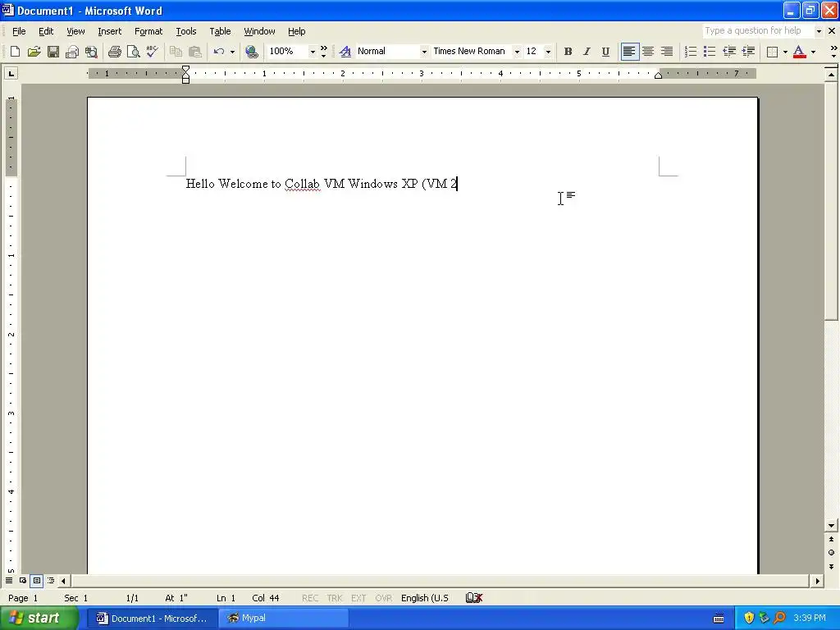Click the Next Page double-arrow button
Image resolution: width=840 pixels, height=630 pixels.
[x=831, y=567]
